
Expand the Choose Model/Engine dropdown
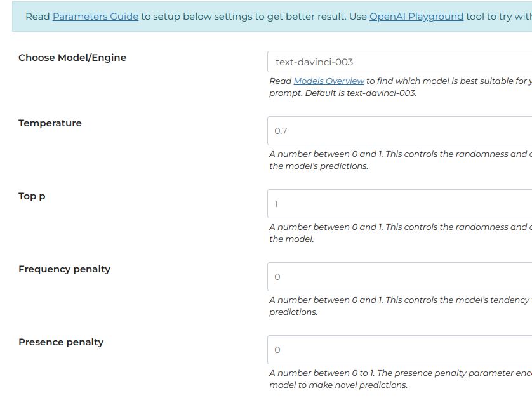point(399,62)
